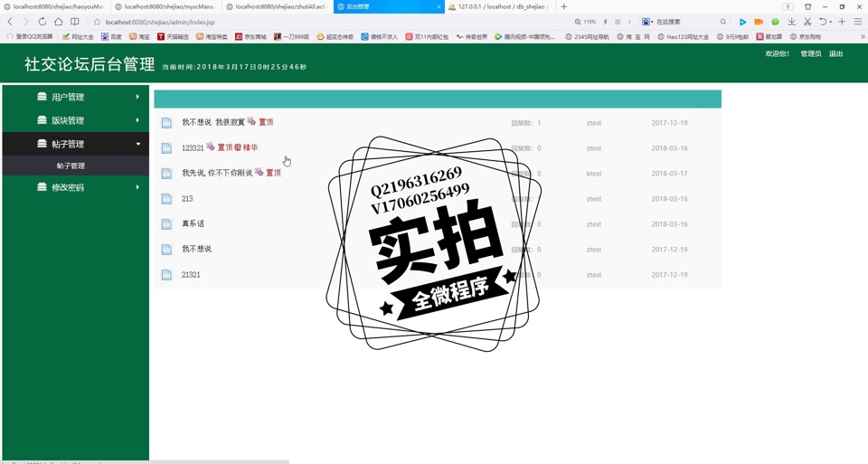
Task: Click the 精华 badge icon on post 123321
Action: (238, 147)
